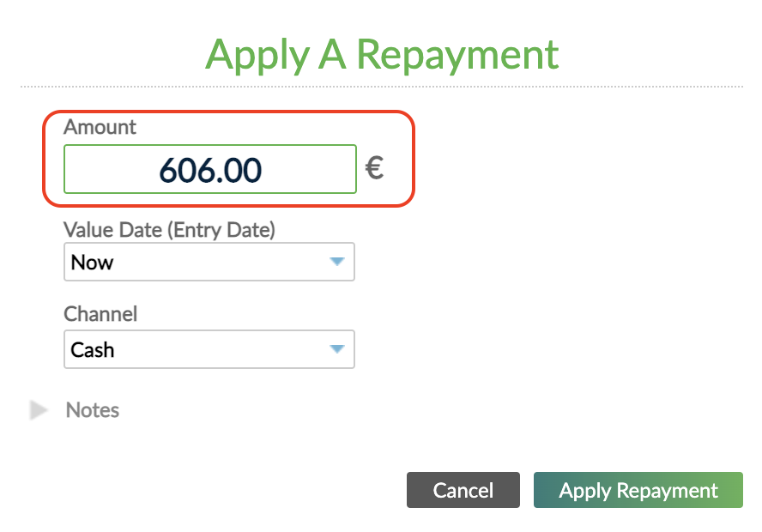The height and width of the screenshot is (532, 762).
Task: Click the Apply A Repayment title
Action: coord(381,55)
